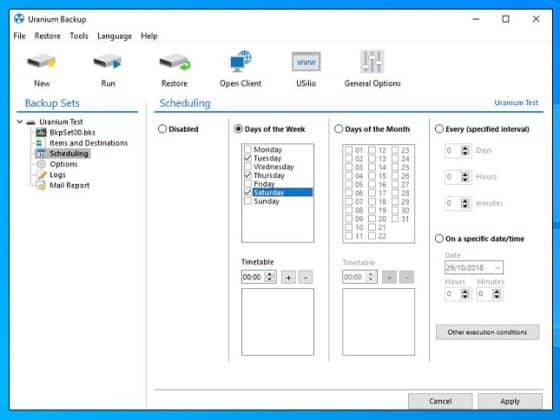Uncheck the Saturday checkbox
560x420 pixels.
click(248, 192)
